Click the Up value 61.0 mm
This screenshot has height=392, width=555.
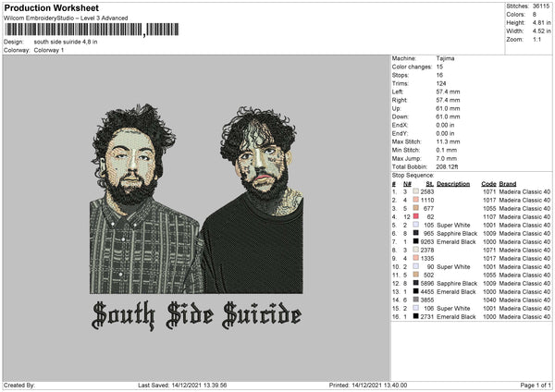(x=448, y=108)
